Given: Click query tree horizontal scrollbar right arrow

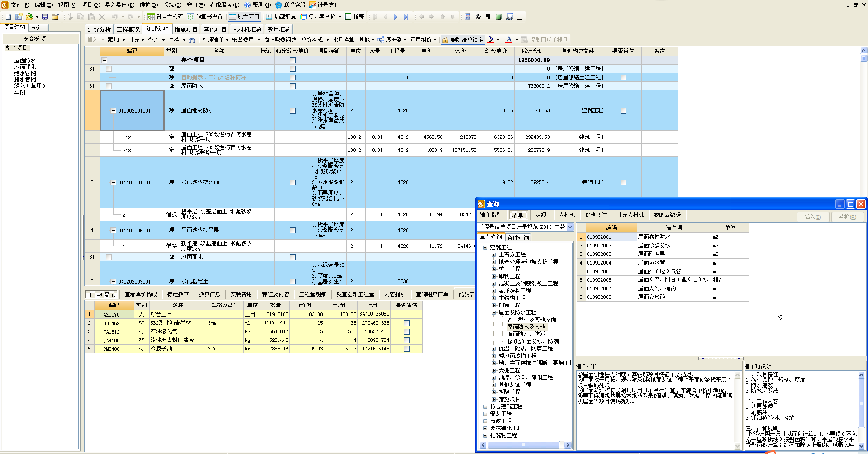Looking at the screenshot, I should point(568,445).
